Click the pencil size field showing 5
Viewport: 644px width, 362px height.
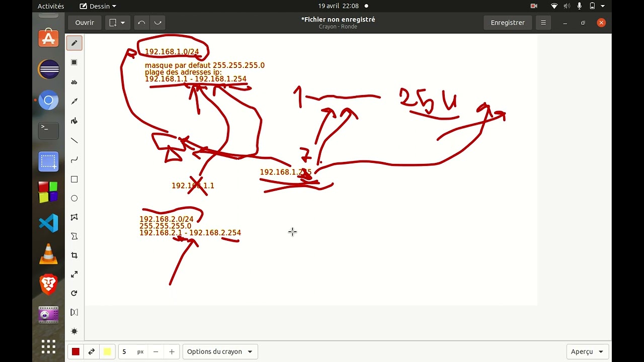pos(125,351)
